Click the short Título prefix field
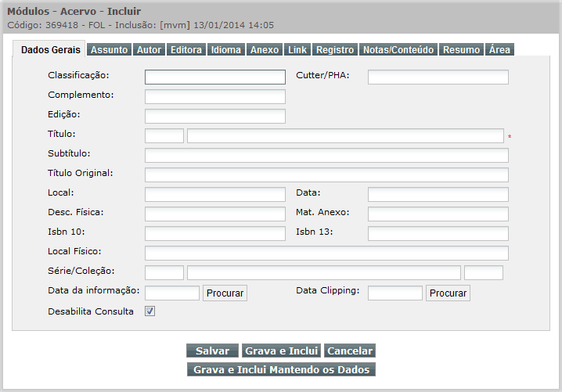This screenshot has height=392, width=562. pos(164,136)
